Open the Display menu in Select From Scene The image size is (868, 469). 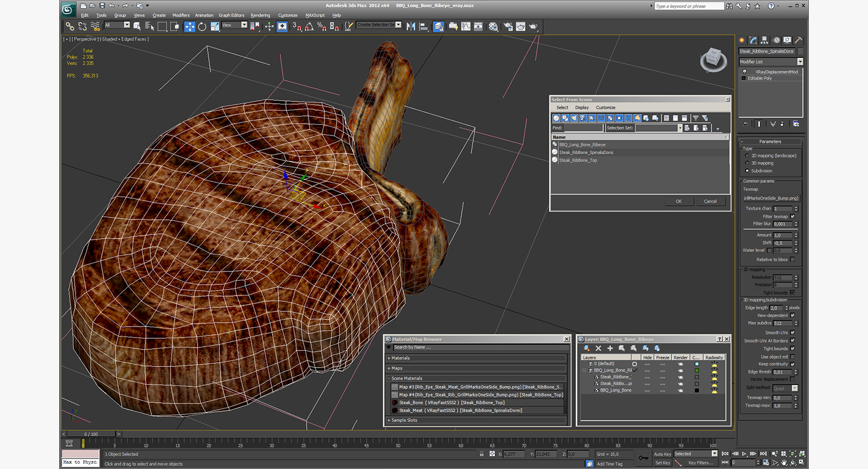point(582,108)
